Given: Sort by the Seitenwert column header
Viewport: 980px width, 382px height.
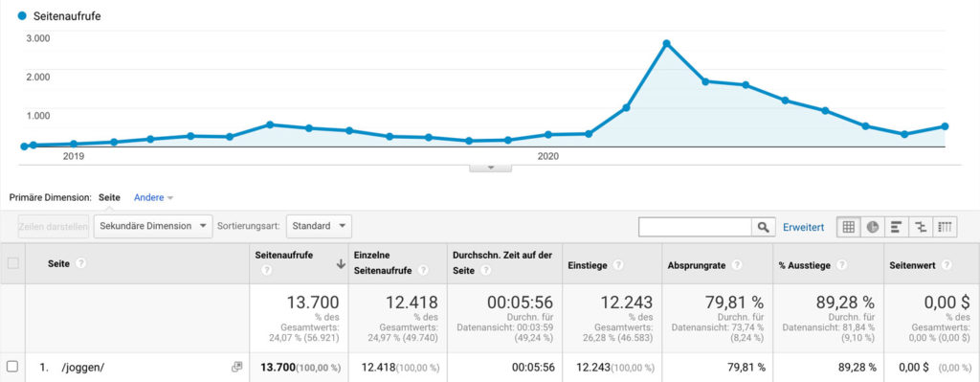Looking at the screenshot, I should point(912,265).
